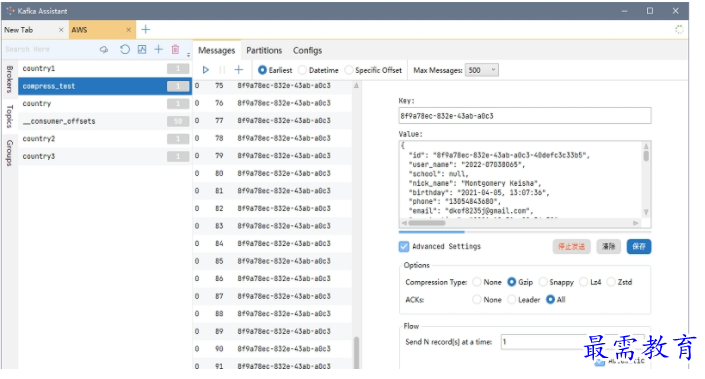Click the message list scroll up arrow
The height and width of the screenshot is (379, 705).
tap(357, 85)
